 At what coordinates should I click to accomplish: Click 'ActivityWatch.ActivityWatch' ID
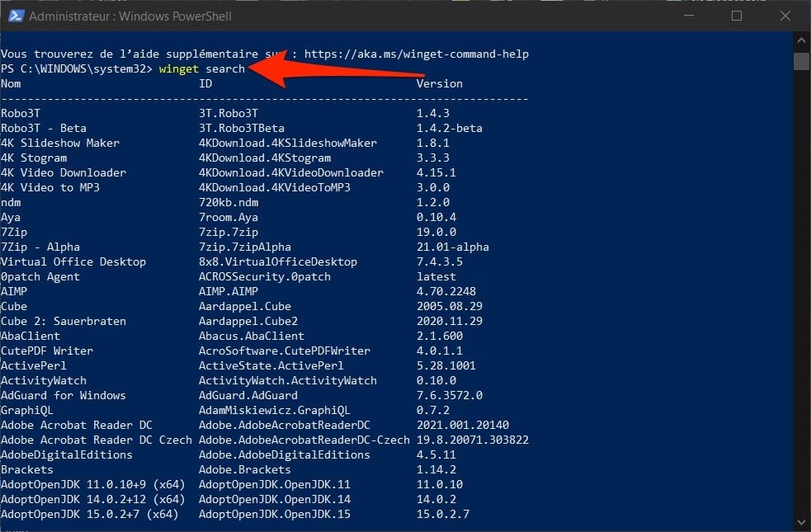(x=288, y=381)
